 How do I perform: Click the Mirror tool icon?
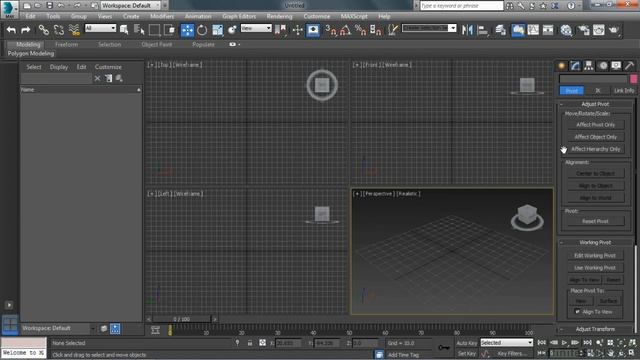point(467,30)
